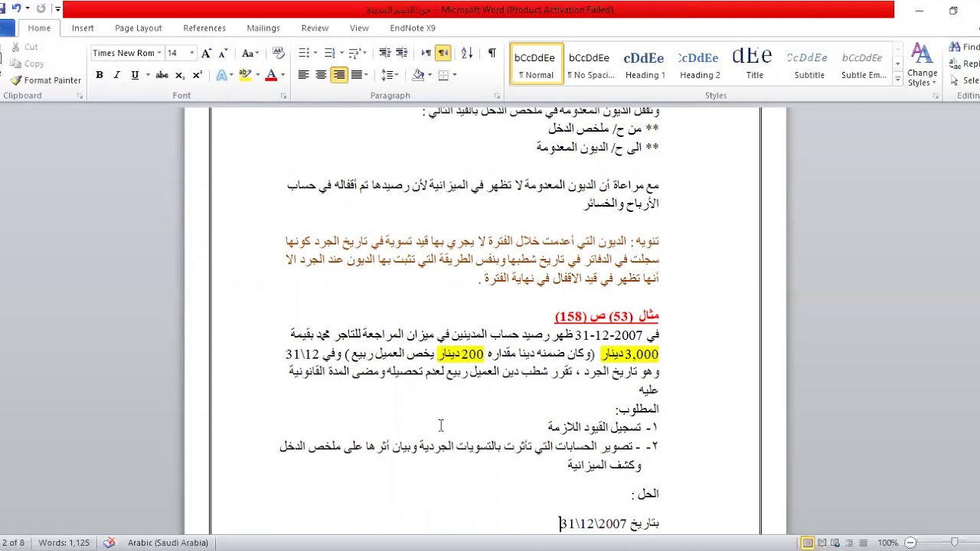Apply strikethrough formatting

pyautogui.click(x=162, y=75)
